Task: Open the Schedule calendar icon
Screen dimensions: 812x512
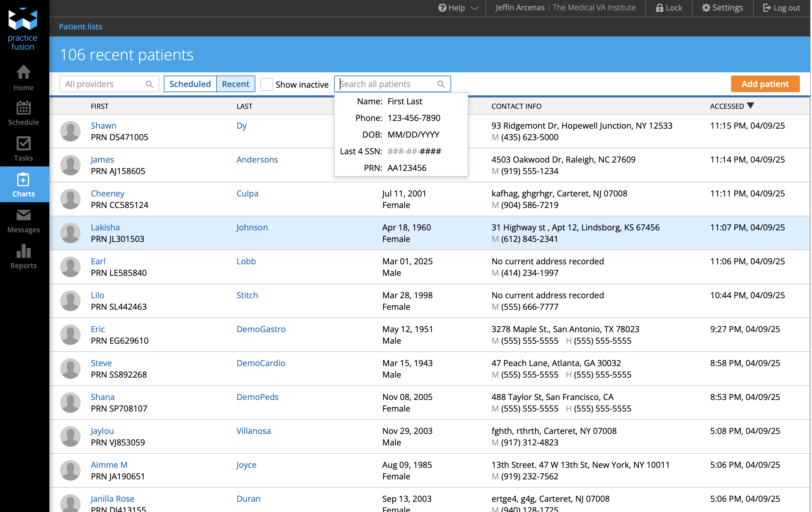Action: pyautogui.click(x=23, y=108)
